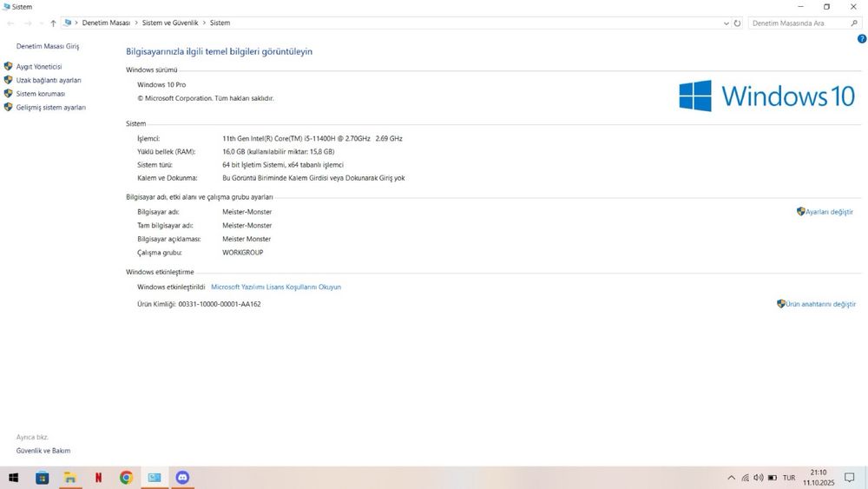This screenshot has height=489, width=868.
Task: Click the help question mark icon
Action: pos(861,39)
